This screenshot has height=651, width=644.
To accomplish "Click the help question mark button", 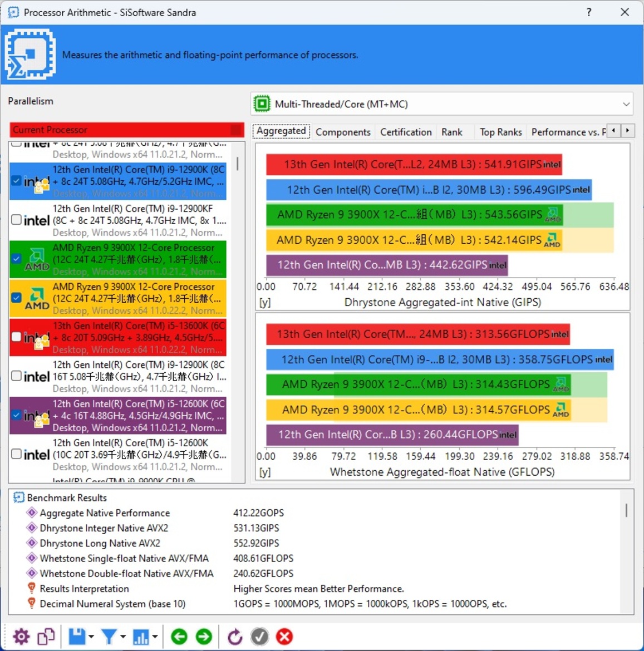I will (589, 12).
